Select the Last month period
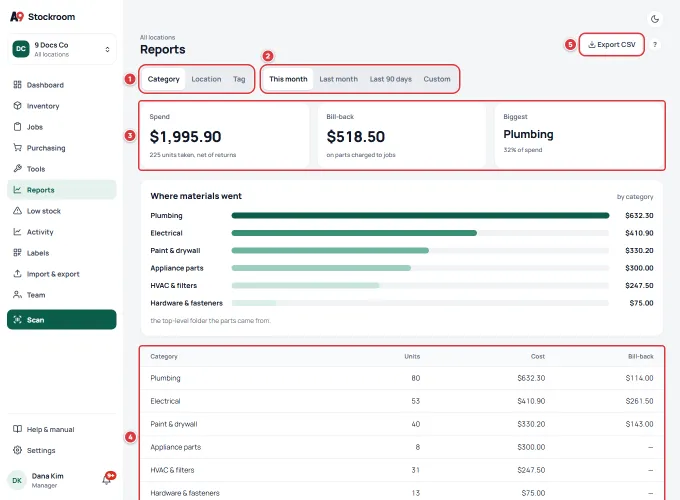 339,79
